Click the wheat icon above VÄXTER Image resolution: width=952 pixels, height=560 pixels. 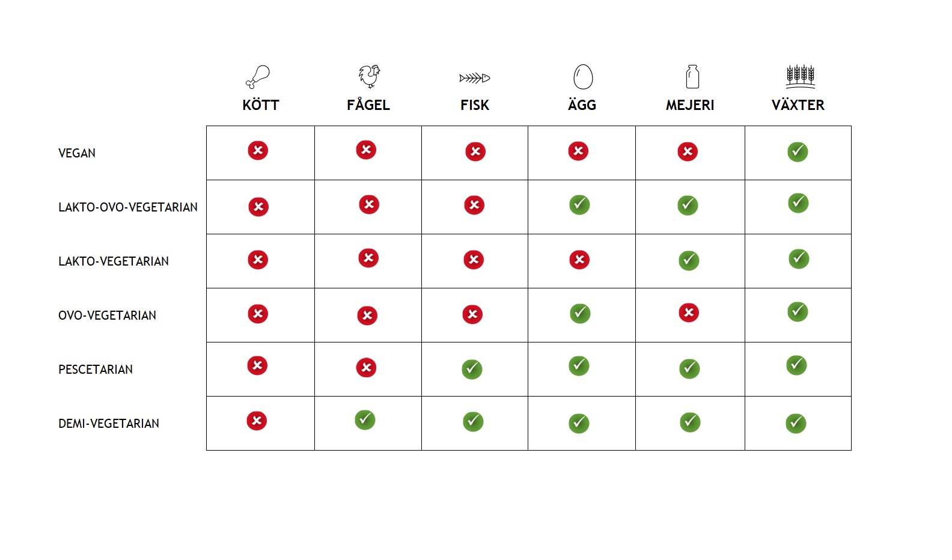tap(801, 76)
